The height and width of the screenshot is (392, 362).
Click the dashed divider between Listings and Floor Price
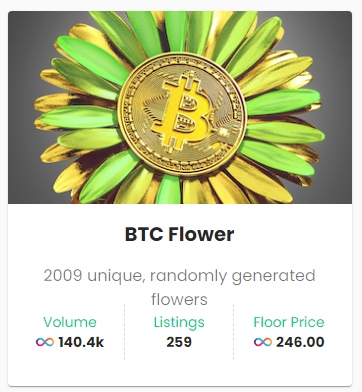pos(234,332)
